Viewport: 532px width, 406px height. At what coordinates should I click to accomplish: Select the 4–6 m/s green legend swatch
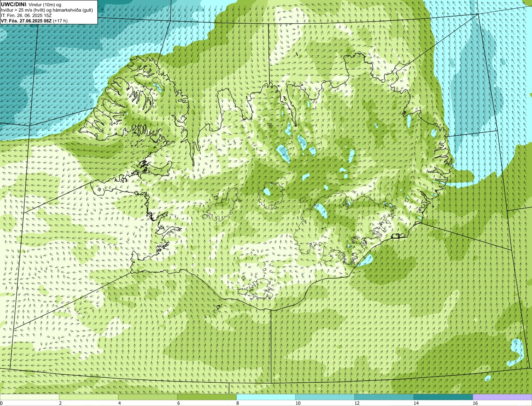pyautogui.click(x=148, y=397)
